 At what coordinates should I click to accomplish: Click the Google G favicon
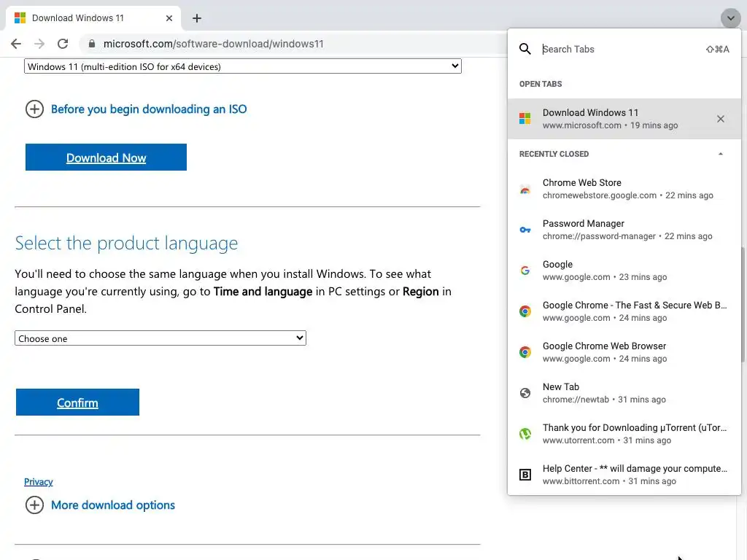[525, 271]
